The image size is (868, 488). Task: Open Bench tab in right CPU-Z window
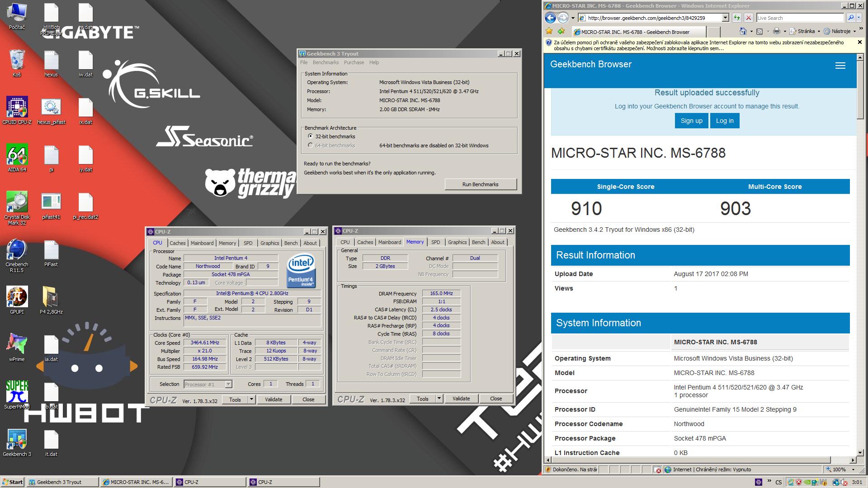coord(478,242)
